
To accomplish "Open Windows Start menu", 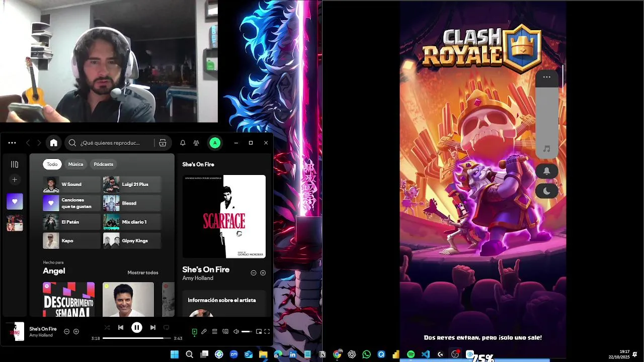I will (x=175, y=354).
